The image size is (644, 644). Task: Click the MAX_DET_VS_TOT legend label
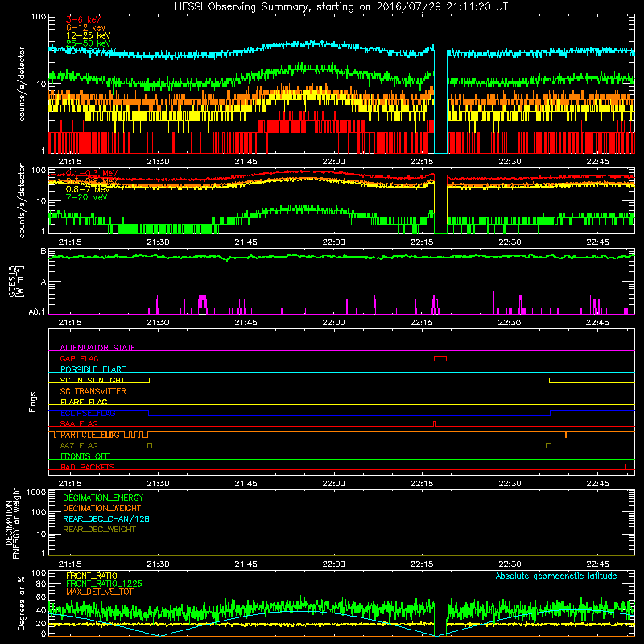click(x=100, y=592)
